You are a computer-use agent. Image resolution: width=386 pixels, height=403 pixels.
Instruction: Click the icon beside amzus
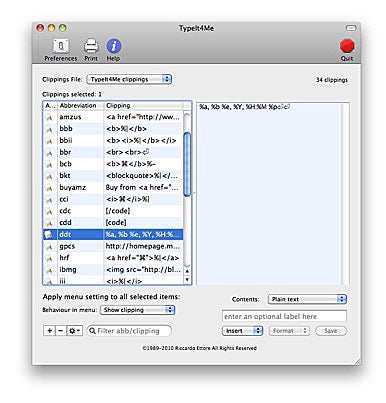49,117
